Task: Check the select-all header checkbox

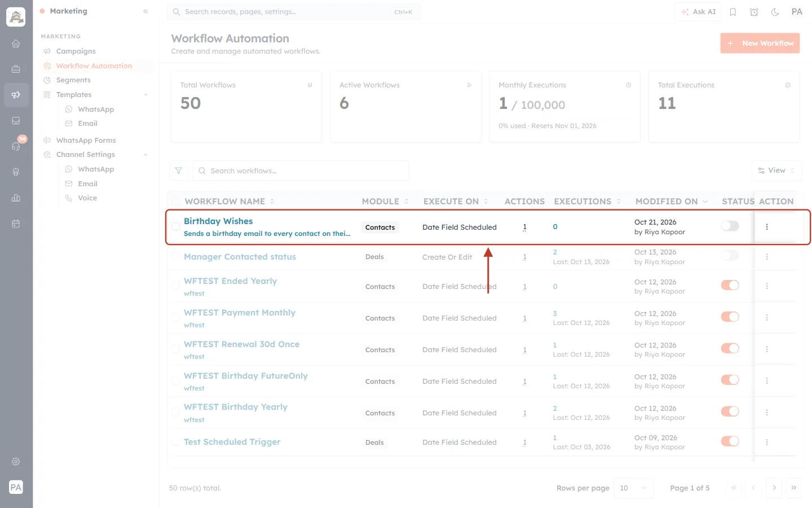Action: pyautogui.click(x=175, y=202)
